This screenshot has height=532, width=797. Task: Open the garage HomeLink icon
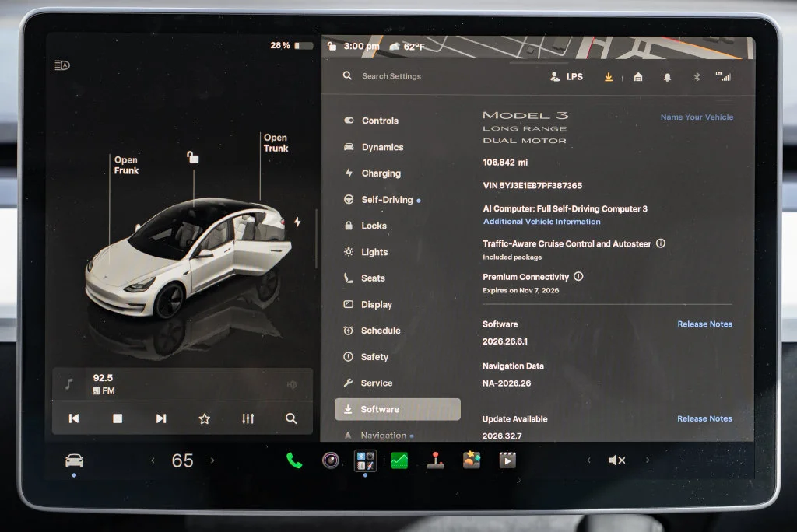(638, 77)
